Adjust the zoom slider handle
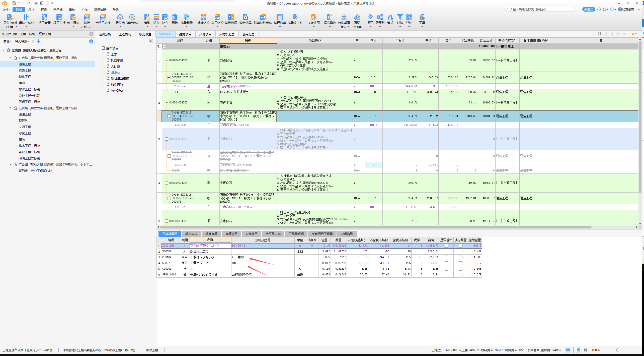Image resolution: width=644 pixels, height=356 pixels. pos(617,350)
